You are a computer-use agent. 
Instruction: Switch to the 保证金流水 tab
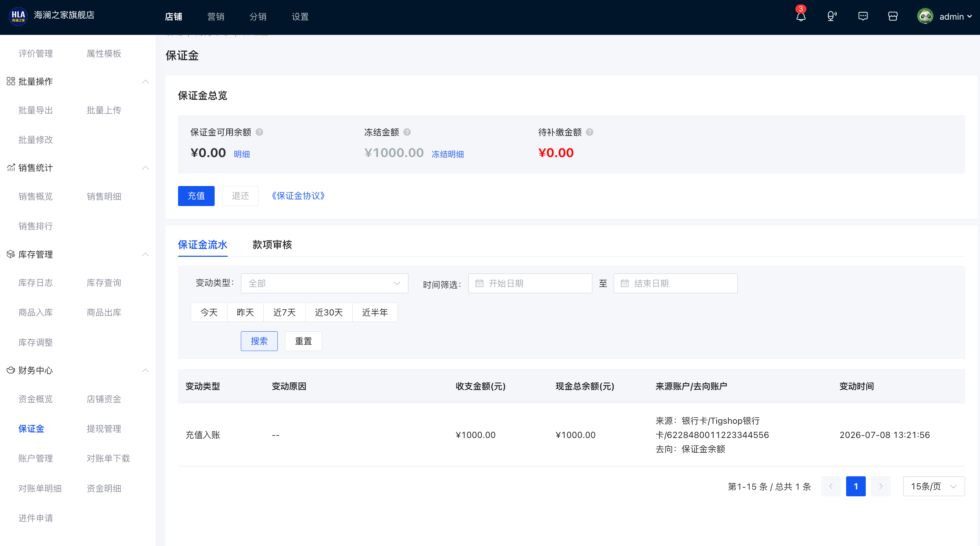pos(203,245)
